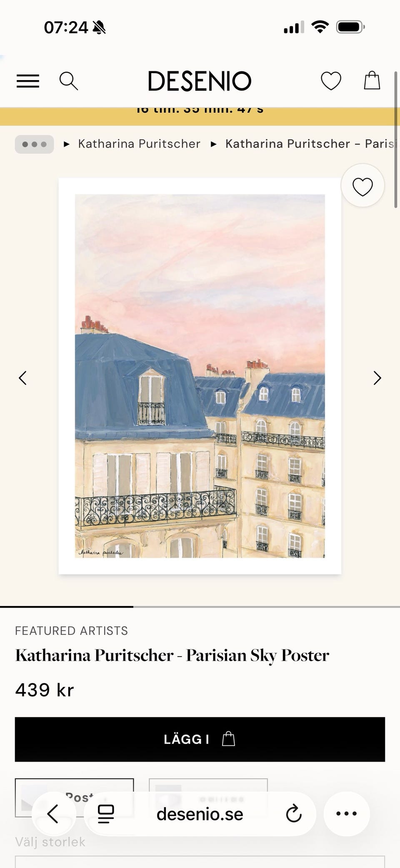Open browser more options menu
The height and width of the screenshot is (868, 400).
(x=347, y=814)
